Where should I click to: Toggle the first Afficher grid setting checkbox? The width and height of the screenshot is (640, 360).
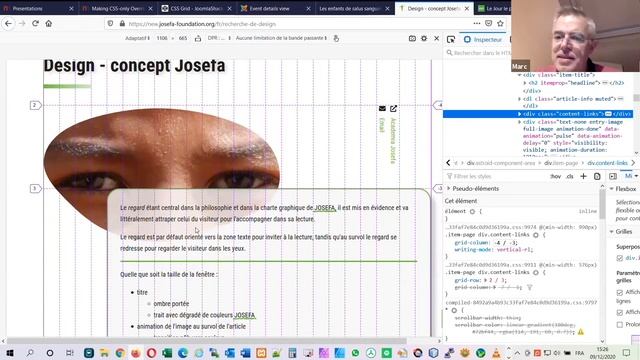[x=620, y=292]
